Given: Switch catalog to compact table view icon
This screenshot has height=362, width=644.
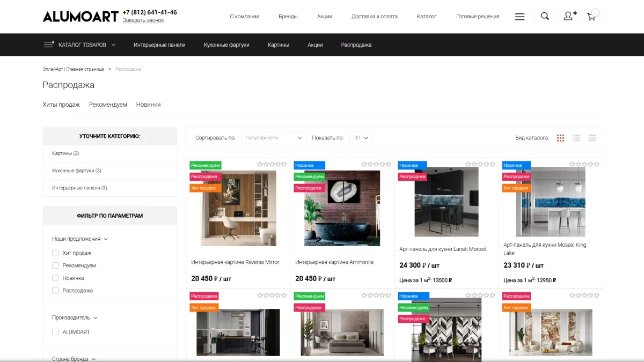Looking at the screenshot, I should point(592,138).
